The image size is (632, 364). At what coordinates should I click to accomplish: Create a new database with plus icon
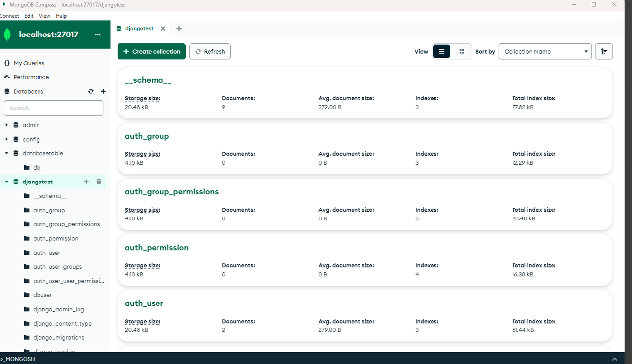click(x=103, y=91)
